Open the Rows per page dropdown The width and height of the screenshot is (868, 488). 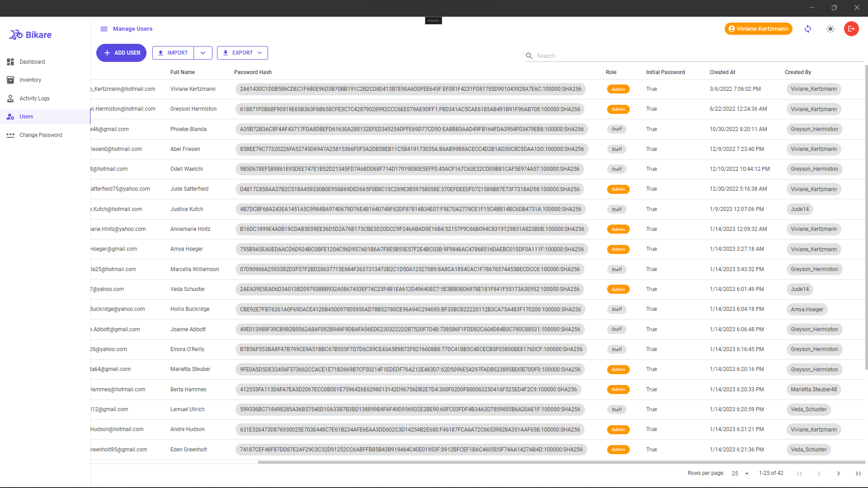740,474
